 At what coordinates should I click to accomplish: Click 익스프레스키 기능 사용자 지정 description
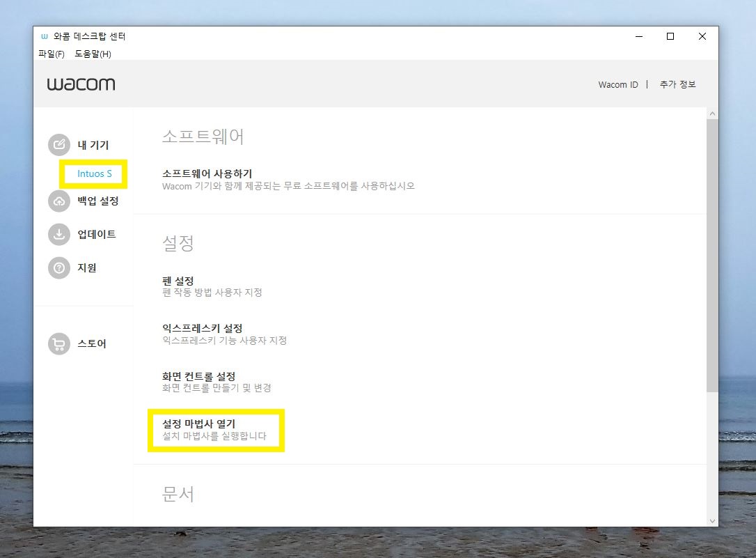[225, 340]
